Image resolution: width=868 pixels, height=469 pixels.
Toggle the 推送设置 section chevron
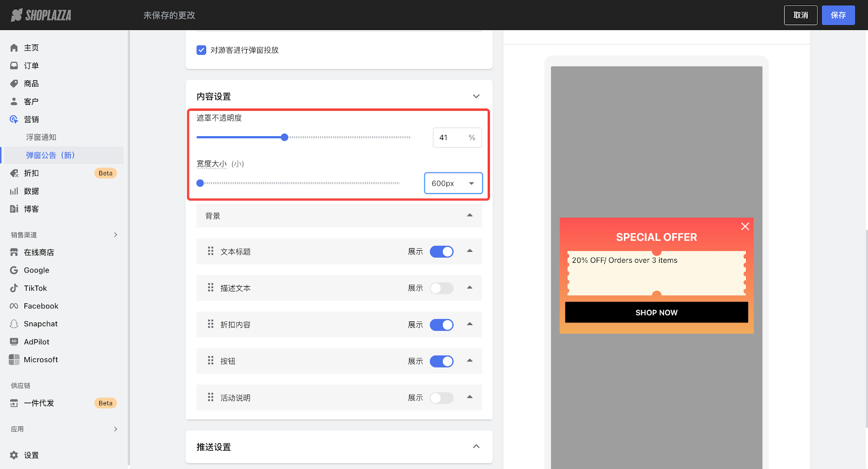pos(476,447)
